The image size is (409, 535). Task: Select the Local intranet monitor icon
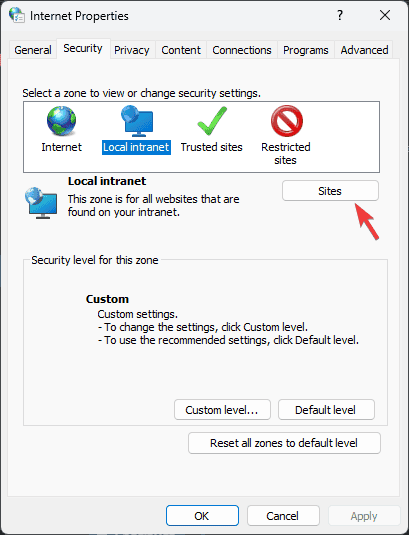pyautogui.click(x=137, y=121)
